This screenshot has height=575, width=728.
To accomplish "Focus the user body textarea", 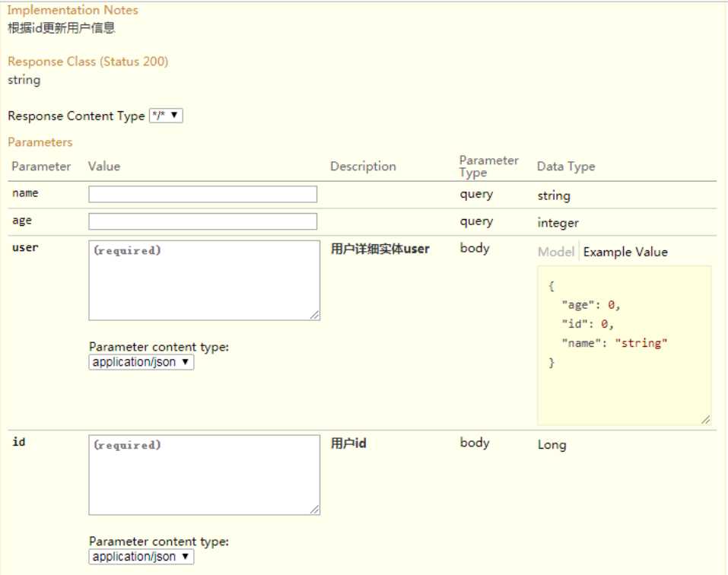I will [x=205, y=281].
